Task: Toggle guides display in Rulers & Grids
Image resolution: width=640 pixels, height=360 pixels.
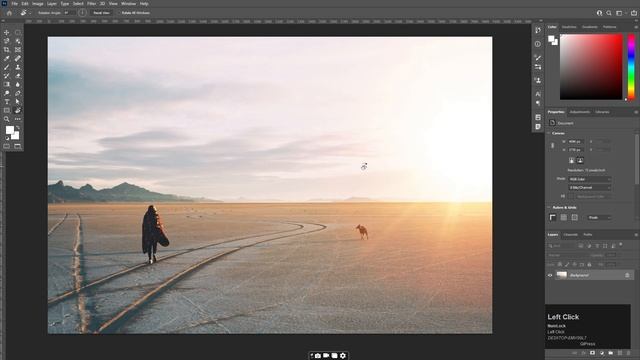Action: tap(575, 218)
